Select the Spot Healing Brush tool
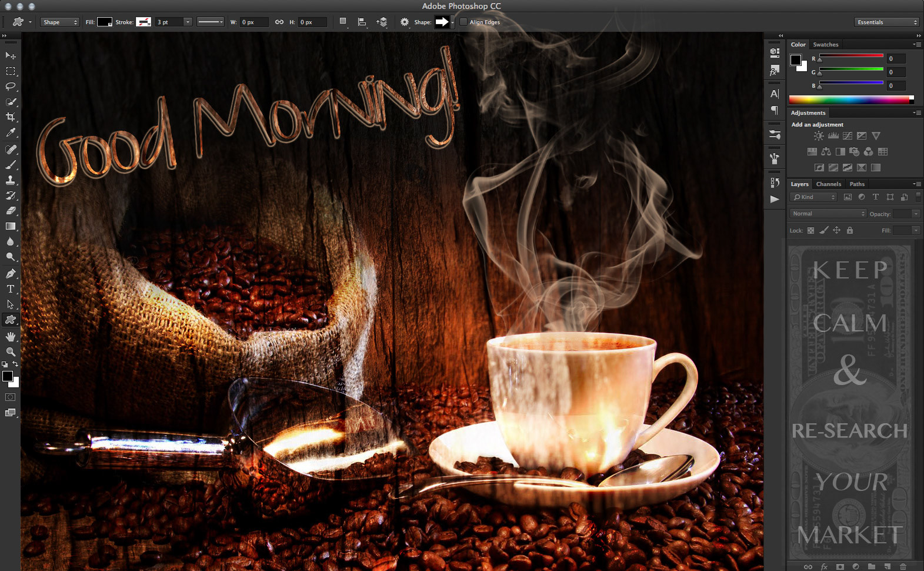 pyautogui.click(x=11, y=150)
